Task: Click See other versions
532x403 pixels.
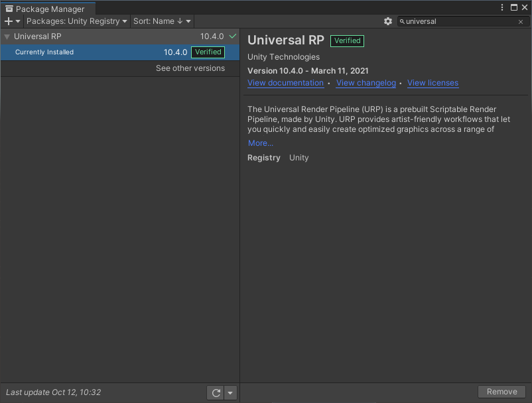Action: point(190,68)
